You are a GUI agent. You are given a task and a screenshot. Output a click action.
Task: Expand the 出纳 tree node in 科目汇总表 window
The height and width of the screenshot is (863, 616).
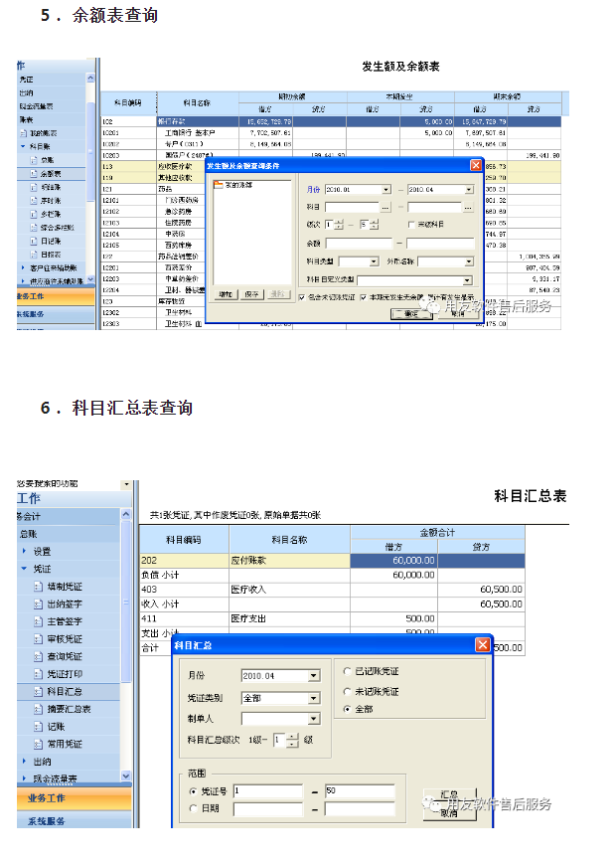[x=24, y=762]
